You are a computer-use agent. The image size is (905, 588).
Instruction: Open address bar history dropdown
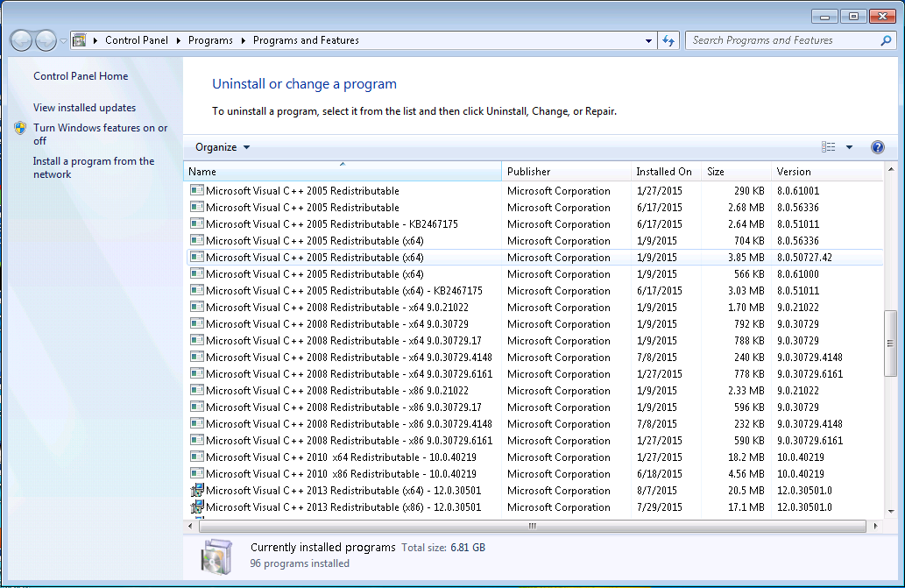(x=648, y=40)
